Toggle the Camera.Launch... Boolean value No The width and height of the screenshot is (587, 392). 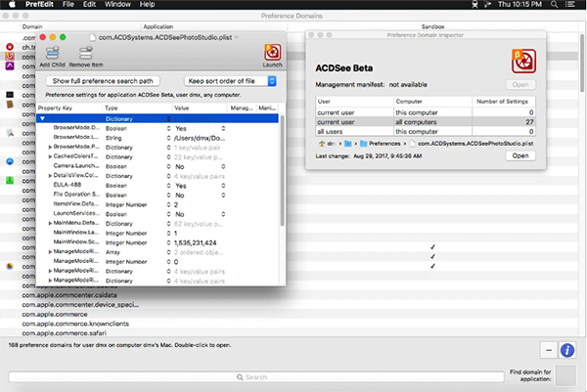(200, 166)
